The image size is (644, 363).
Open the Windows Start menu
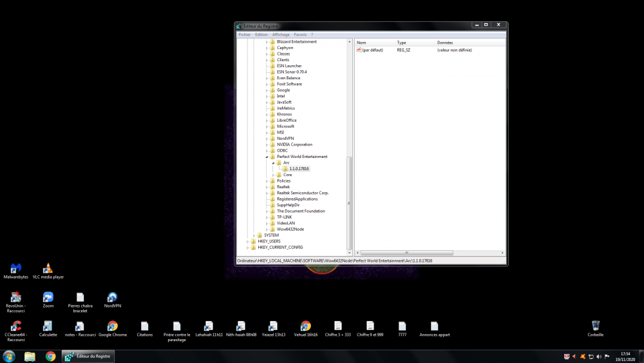click(x=8, y=356)
